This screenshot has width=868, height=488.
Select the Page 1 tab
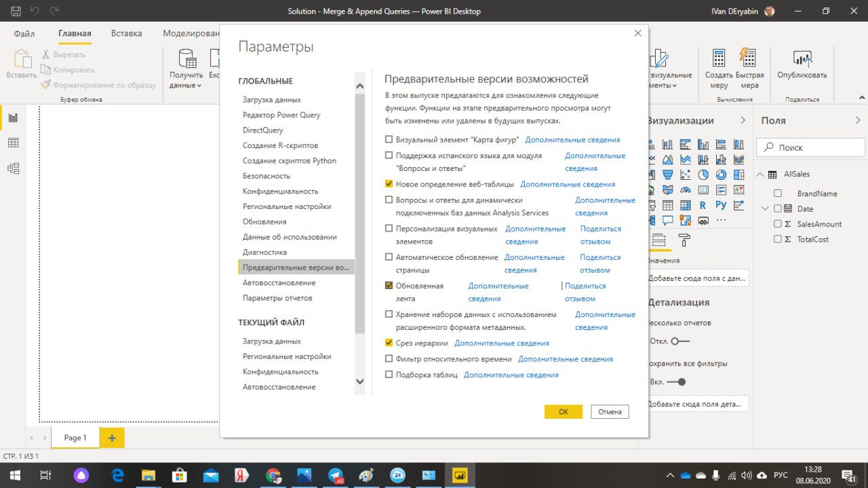click(x=75, y=438)
